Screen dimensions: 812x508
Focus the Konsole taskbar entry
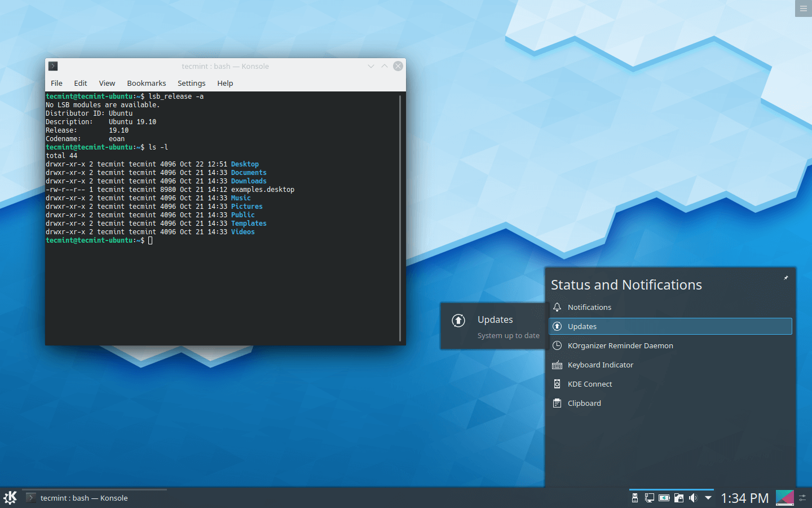[x=83, y=498]
